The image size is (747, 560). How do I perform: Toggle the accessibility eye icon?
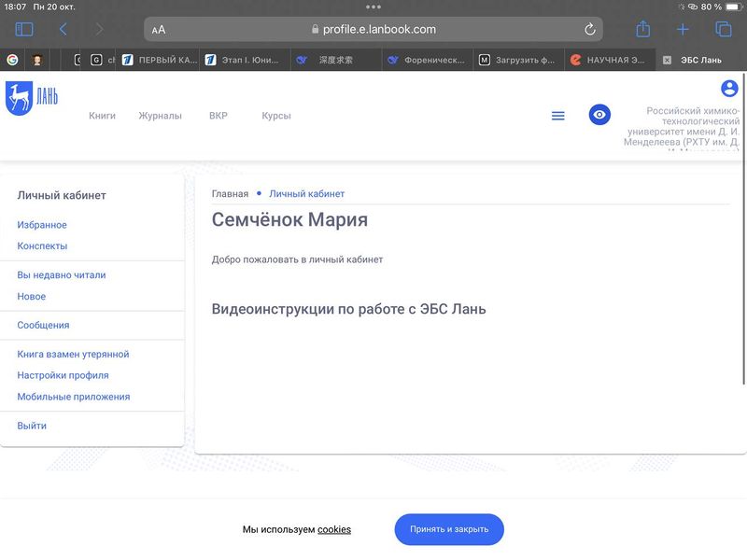click(599, 115)
